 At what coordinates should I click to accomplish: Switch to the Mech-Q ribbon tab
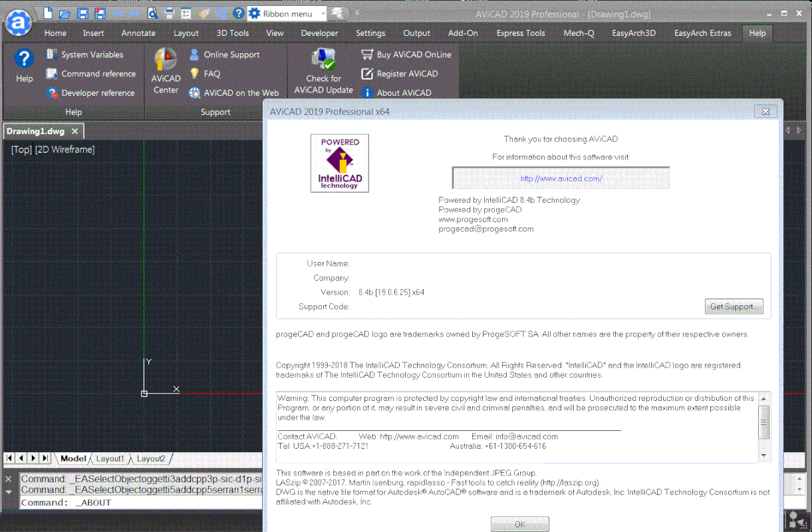[x=579, y=33]
